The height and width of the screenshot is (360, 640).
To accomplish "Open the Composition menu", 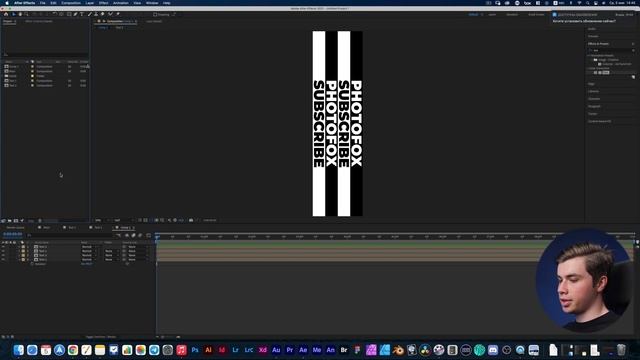I will point(71,3).
